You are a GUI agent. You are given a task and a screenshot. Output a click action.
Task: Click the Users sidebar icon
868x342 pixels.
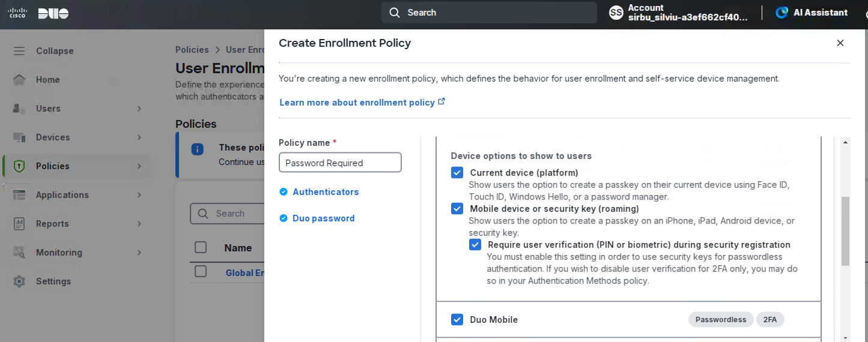[19, 109]
